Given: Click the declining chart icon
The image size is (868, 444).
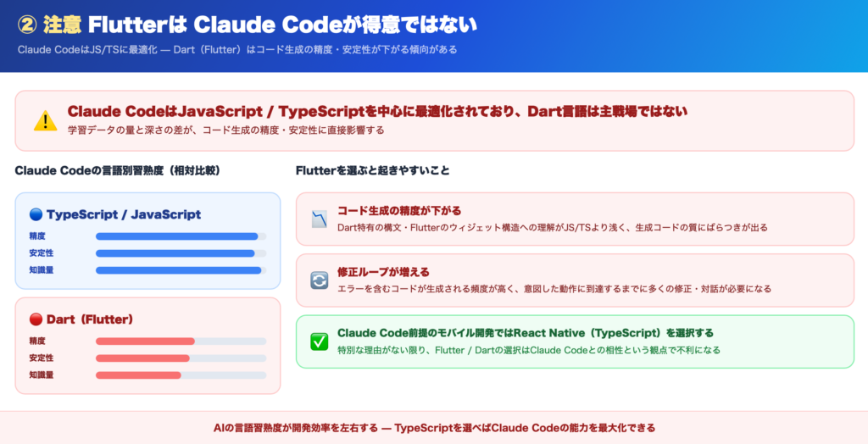Looking at the screenshot, I should tap(319, 219).
